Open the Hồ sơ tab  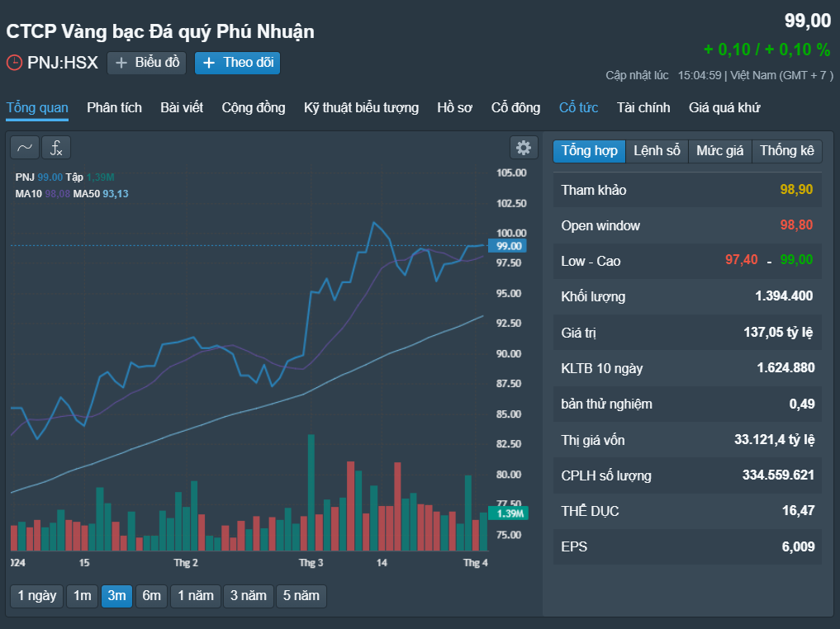454,107
